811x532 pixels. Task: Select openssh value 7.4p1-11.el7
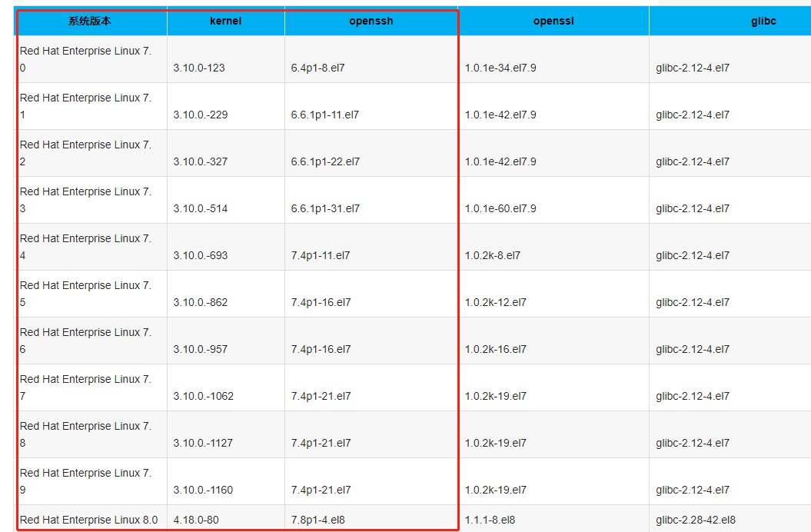pos(320,256)
